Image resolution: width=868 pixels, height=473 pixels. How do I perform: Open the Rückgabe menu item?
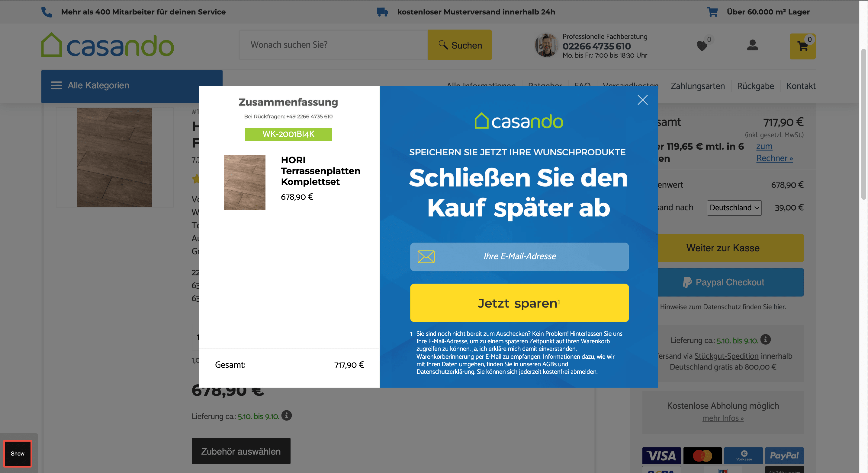point(755,86)
